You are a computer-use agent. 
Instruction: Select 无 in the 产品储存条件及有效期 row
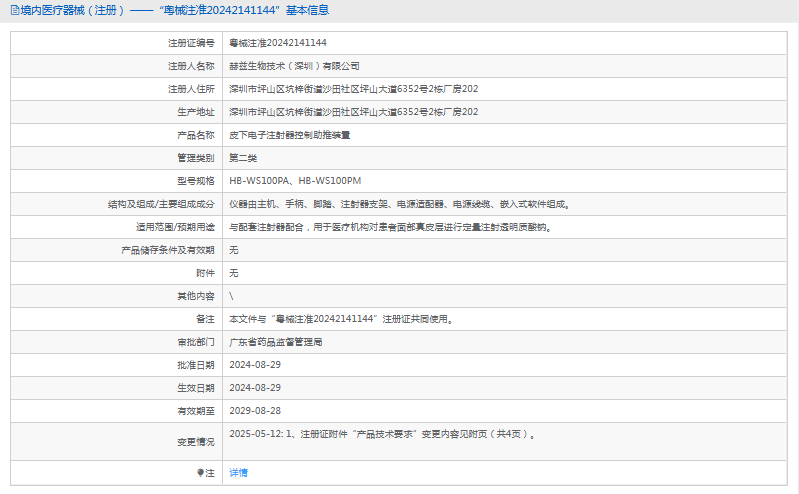click(x=234, y=250)
